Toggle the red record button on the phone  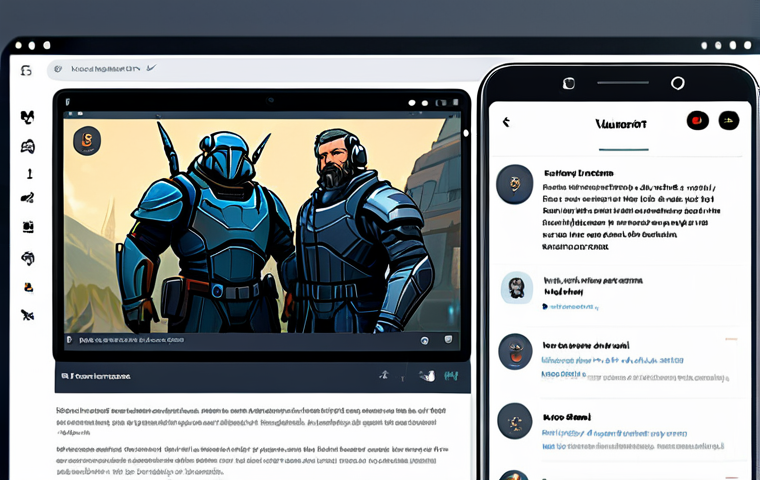[696, 121]
